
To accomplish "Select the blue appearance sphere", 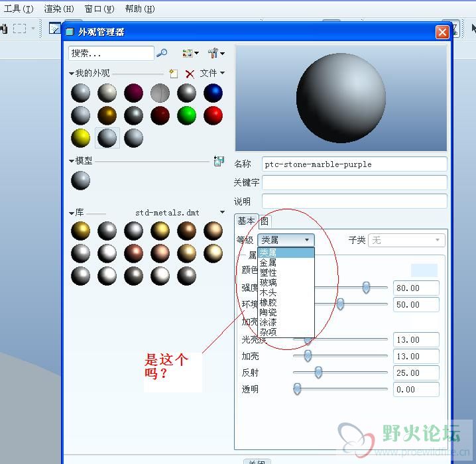I will point(213,93).
